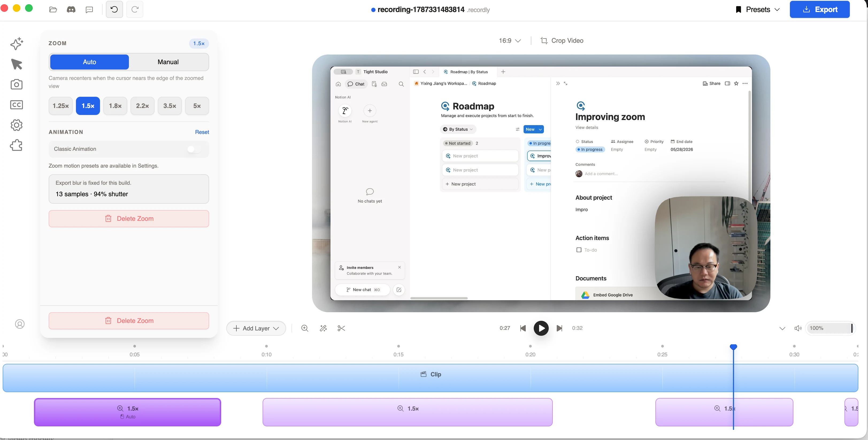Click the 0:32 duration label
This screenshot has width=868, height=440.
(x=577, y=328)
